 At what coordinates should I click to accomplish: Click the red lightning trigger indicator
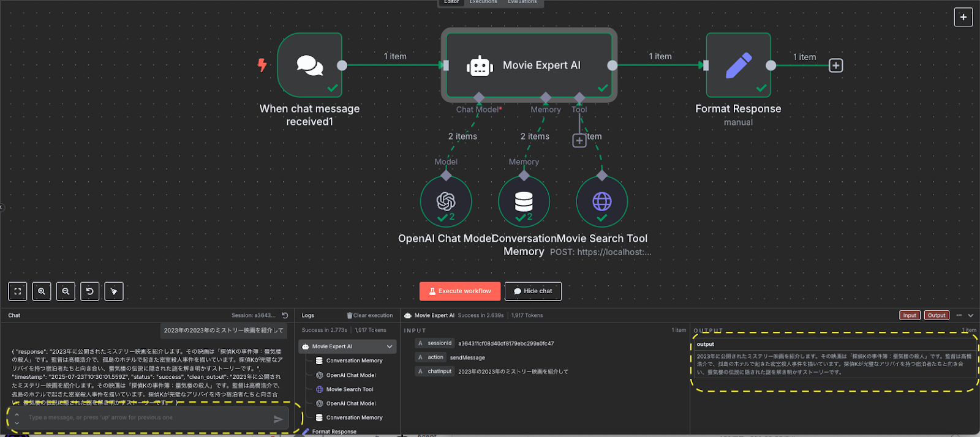point(262,65)
